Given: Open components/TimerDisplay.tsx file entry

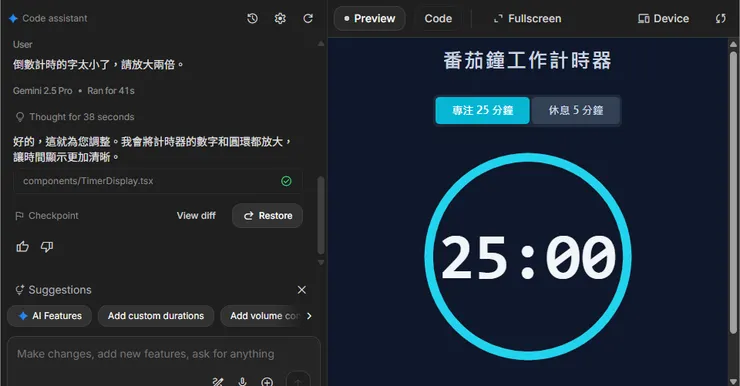Looking at the screenshot, I should (158, 181).
